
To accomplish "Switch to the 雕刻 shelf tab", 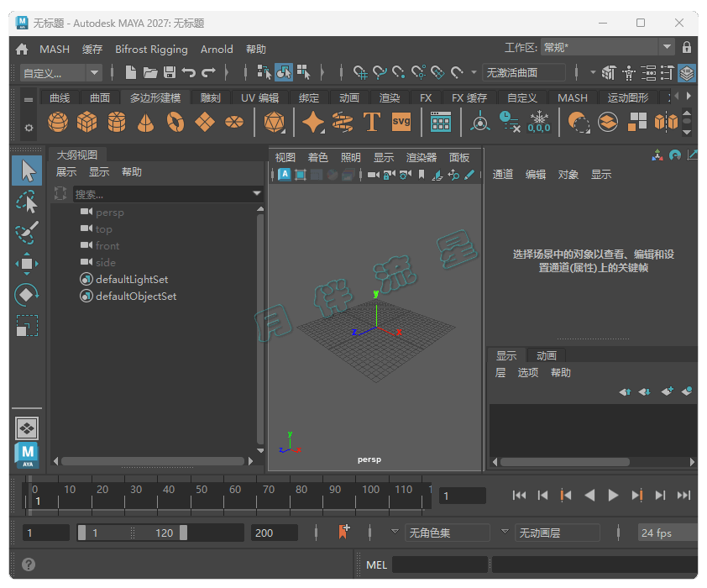I will pyautogui.click(x=210, y=97).
